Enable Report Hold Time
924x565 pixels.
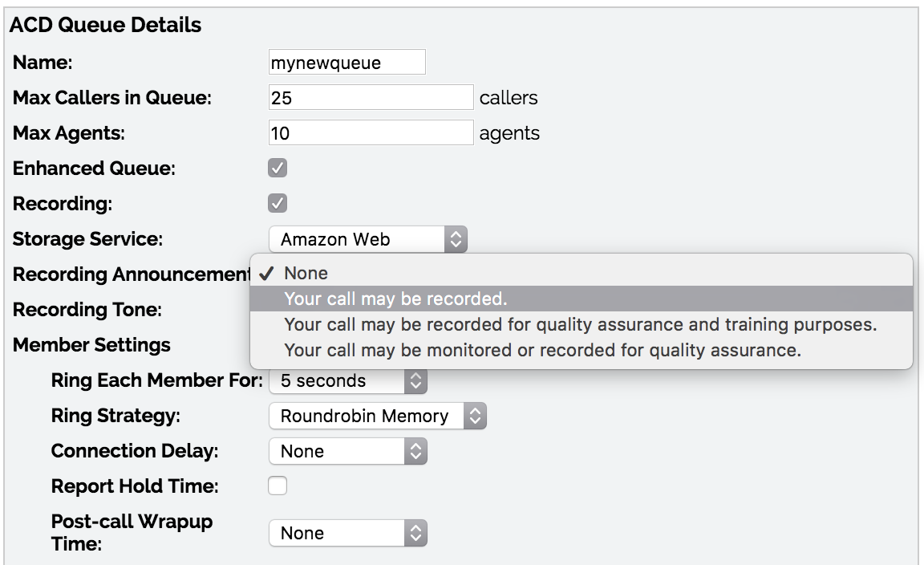[276, 486]
